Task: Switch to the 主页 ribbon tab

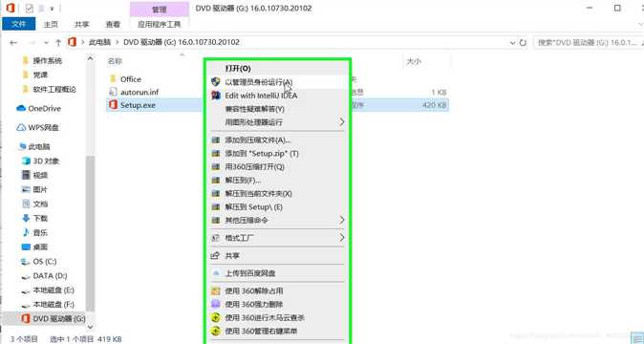Action: pos(51,25)
